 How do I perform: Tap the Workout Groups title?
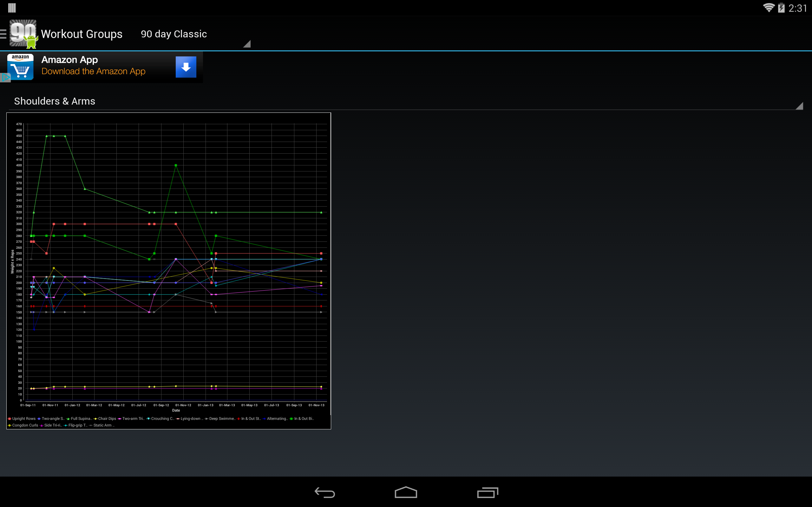coord(82,34)
